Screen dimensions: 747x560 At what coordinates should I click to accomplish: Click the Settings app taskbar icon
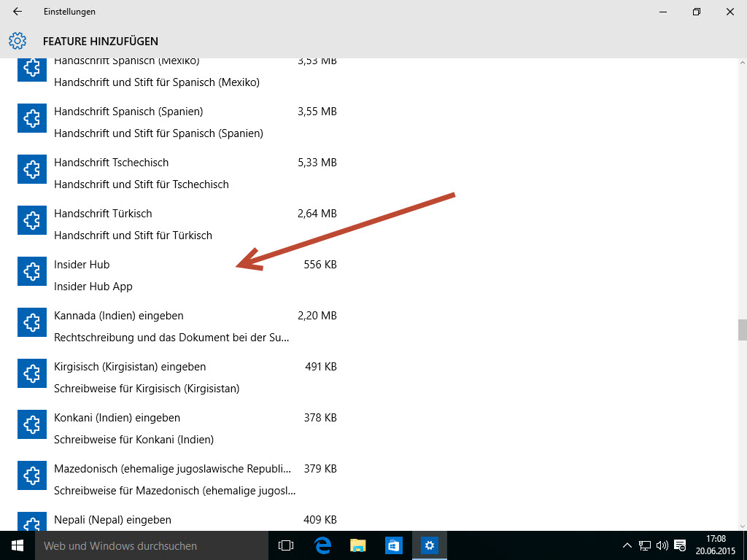tap(429, 545)
